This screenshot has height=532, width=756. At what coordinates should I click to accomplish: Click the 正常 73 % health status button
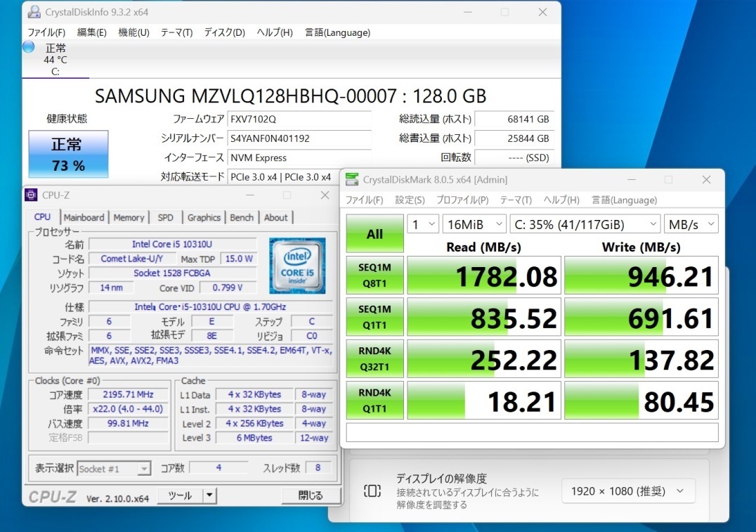68,154
